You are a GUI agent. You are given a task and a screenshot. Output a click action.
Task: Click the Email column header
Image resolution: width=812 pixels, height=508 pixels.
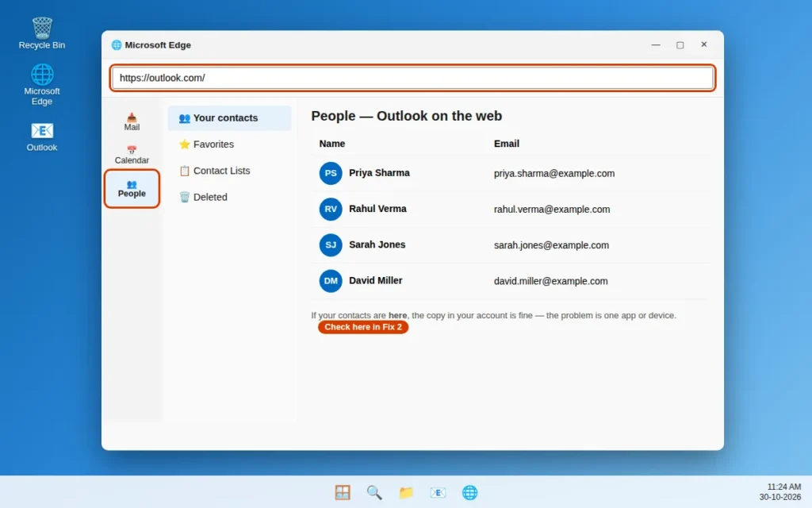[507, 144]
